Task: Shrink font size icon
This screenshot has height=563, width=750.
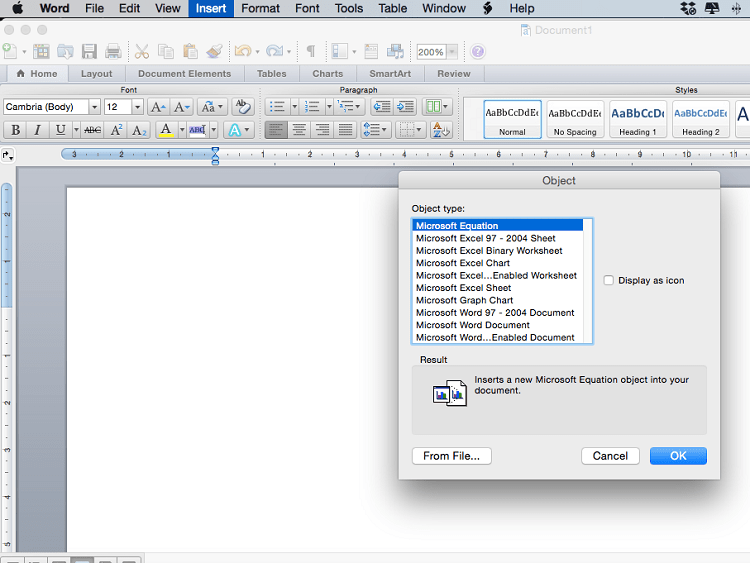Action: click(182, 107)
